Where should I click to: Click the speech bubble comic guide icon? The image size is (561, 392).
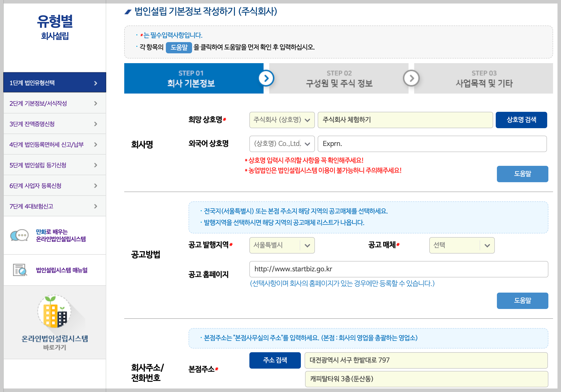pos(19,236)
